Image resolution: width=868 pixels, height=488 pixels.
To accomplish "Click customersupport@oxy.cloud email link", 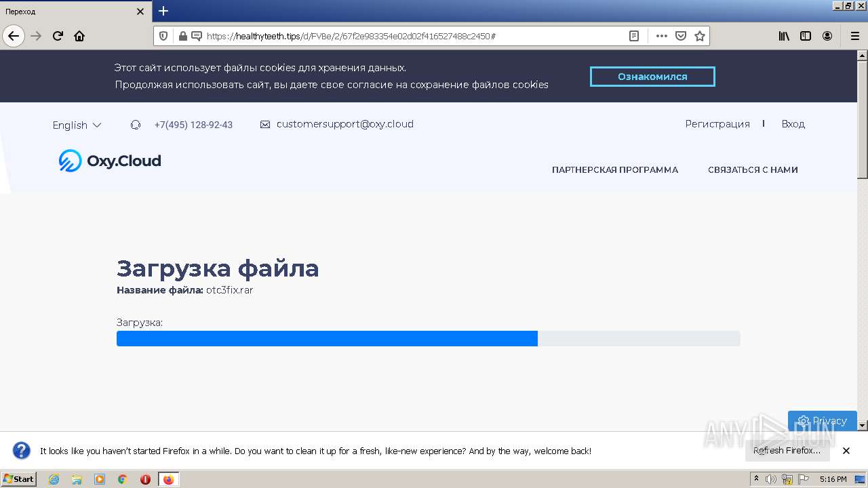I will 344,124.
